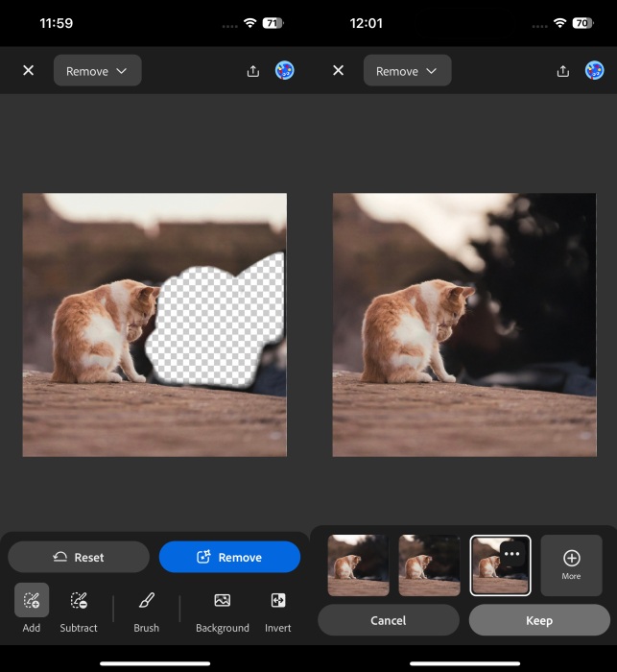617x672 pixels.
Task: Tap the Wi-Fi icon in the right status bar
Action: (x=559, y=23)
